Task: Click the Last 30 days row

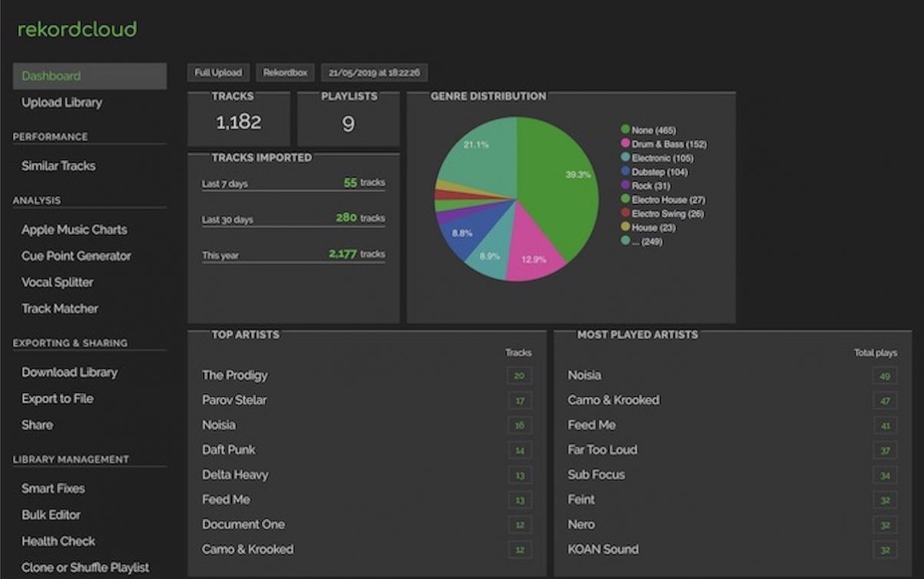Action: click(293, 218)
